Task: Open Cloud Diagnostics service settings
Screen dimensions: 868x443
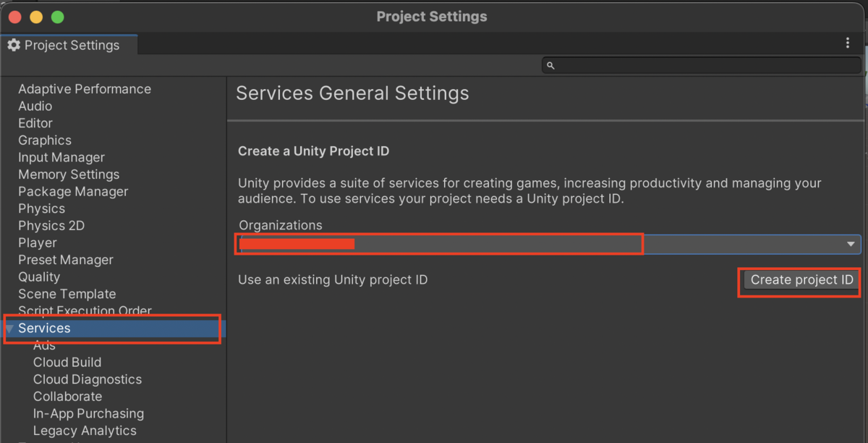Action: 88,379
